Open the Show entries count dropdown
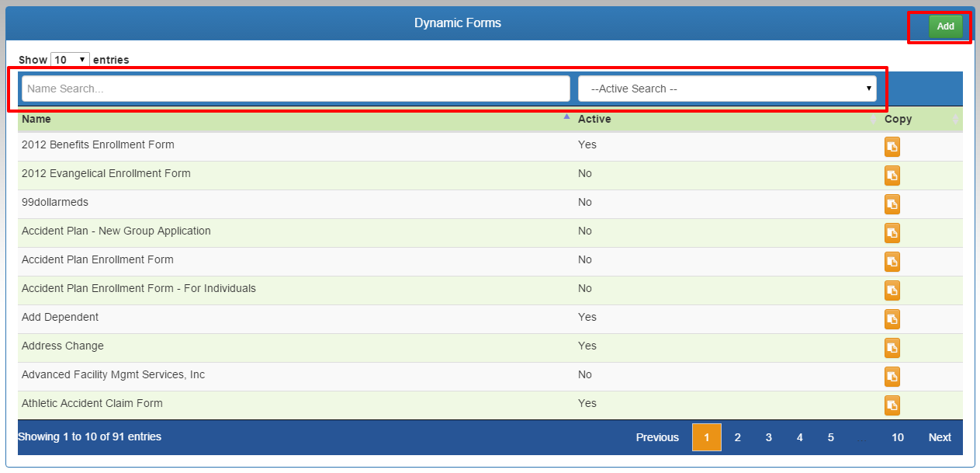 point(70,60)
